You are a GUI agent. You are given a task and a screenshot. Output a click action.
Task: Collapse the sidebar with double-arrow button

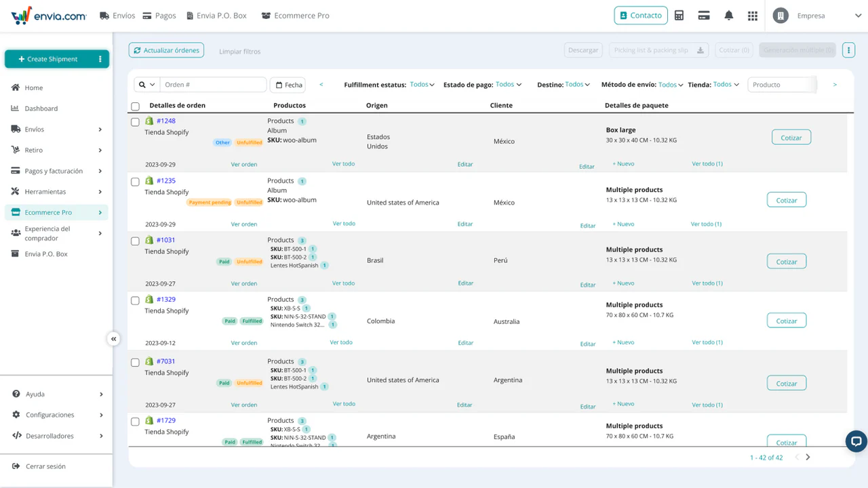click(113, 339)
